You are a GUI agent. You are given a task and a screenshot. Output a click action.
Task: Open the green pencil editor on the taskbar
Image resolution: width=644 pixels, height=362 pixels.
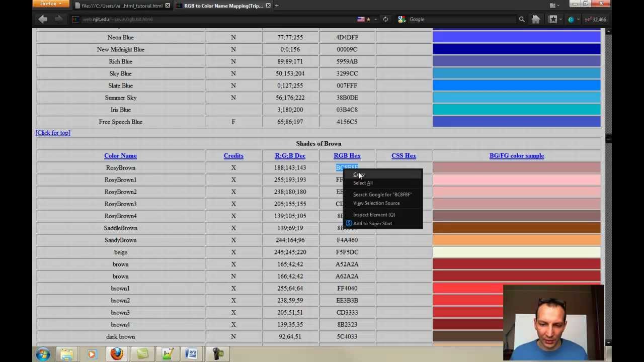pos(168,354)
